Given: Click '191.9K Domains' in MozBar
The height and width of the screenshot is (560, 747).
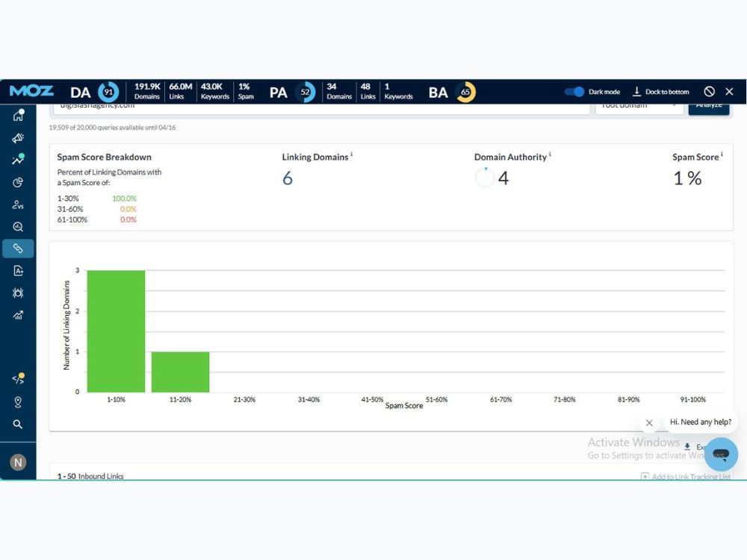Looking at the screenshot, I should (x=147, y=91).
